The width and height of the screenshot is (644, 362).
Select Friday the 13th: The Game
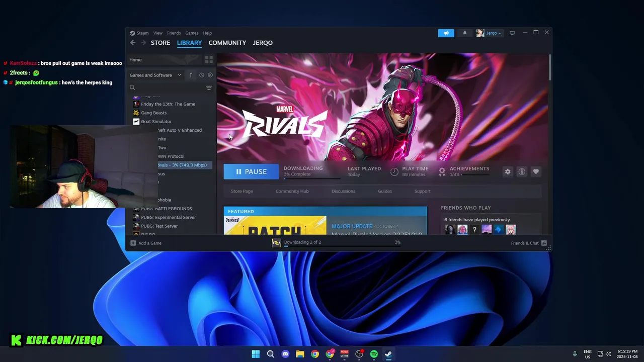click(168, 104)
